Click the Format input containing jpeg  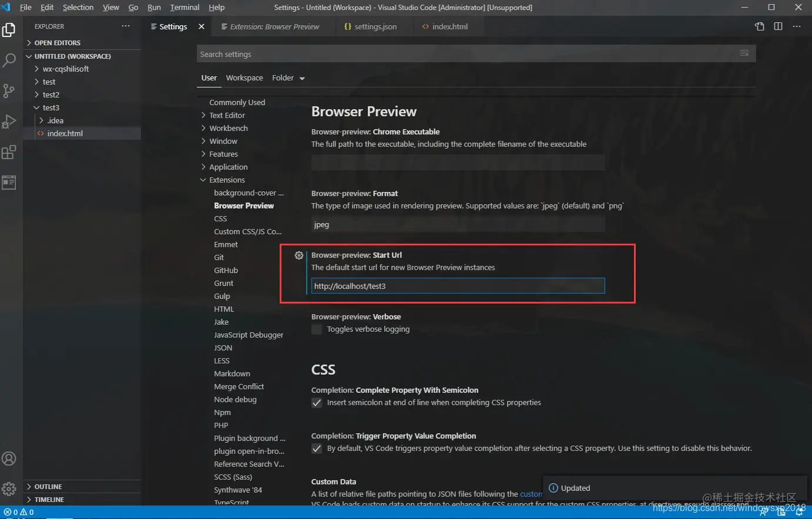coord(458,224)
